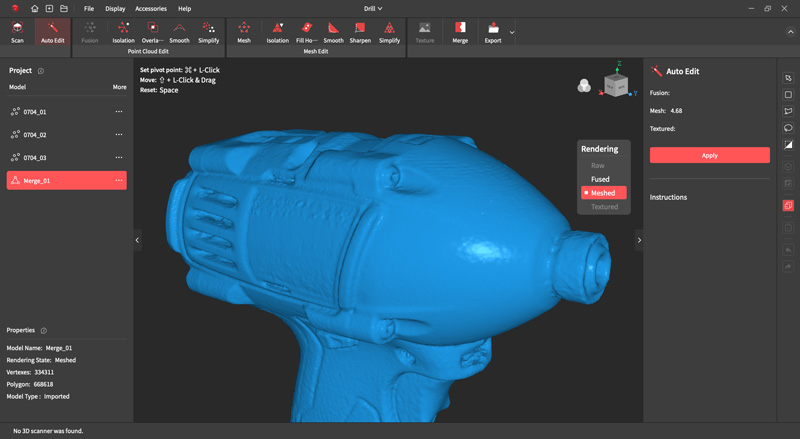The width and height of the screenshot is (800, 439).
Task: Click the Fusion point cloud tool
Action: [90, 32]
